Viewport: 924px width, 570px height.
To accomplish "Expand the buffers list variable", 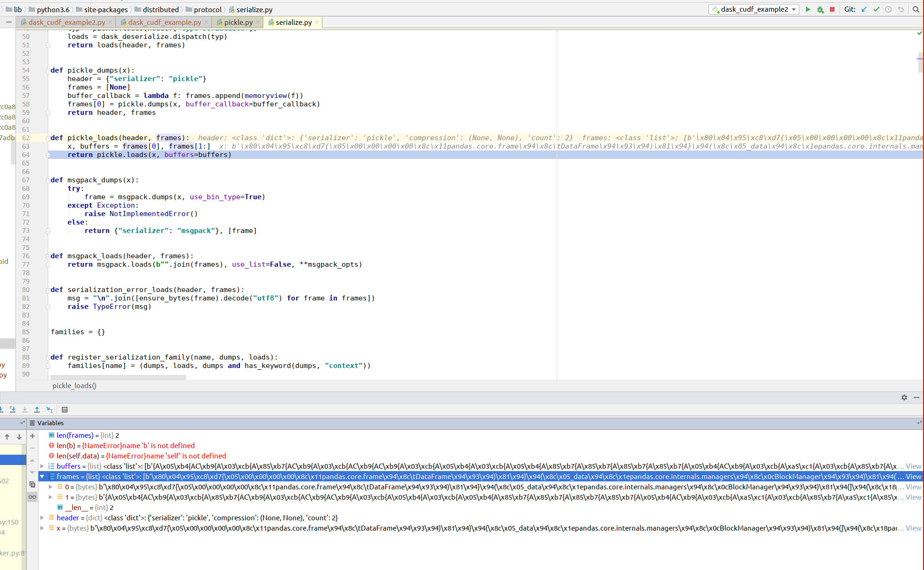I will tap(43, 466).
